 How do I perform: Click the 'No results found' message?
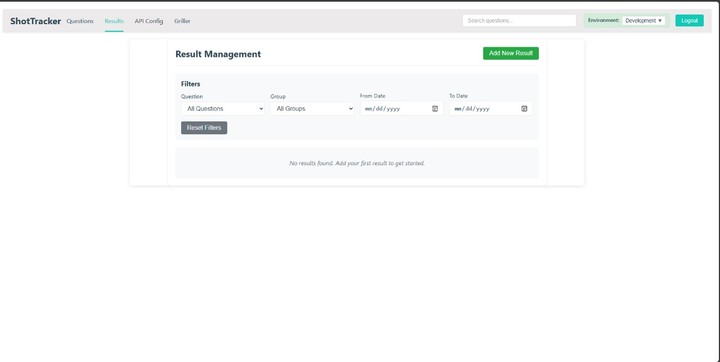(x=357, y=163)
